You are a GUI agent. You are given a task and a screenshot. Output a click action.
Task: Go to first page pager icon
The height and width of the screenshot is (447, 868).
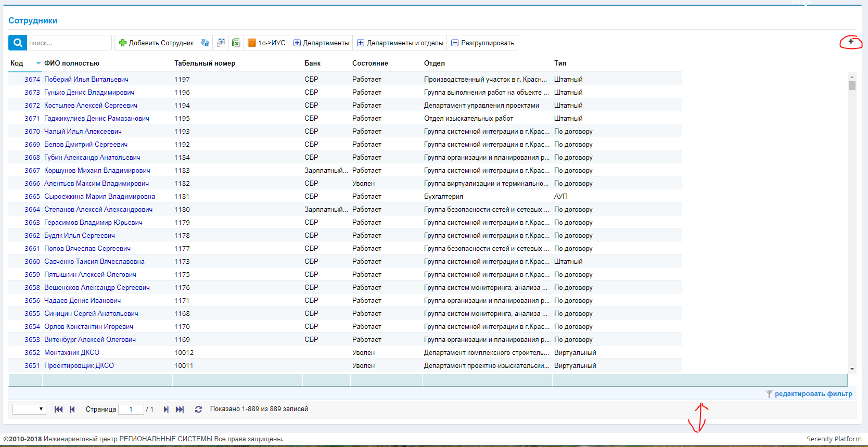pos(58,409)
